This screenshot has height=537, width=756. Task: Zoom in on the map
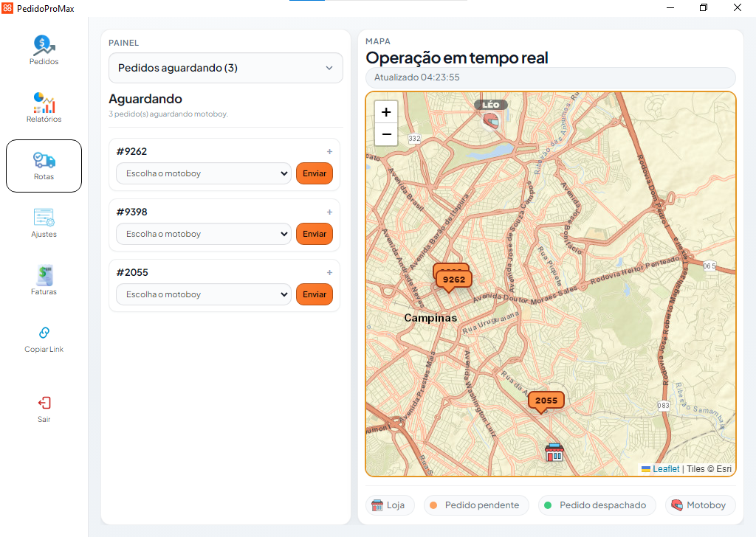(x=386, y=112)
